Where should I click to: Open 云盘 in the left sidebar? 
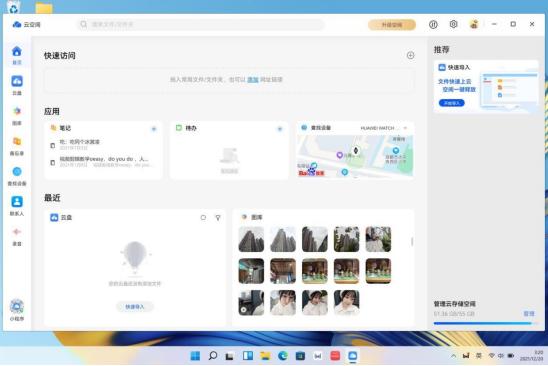(17, 85)
